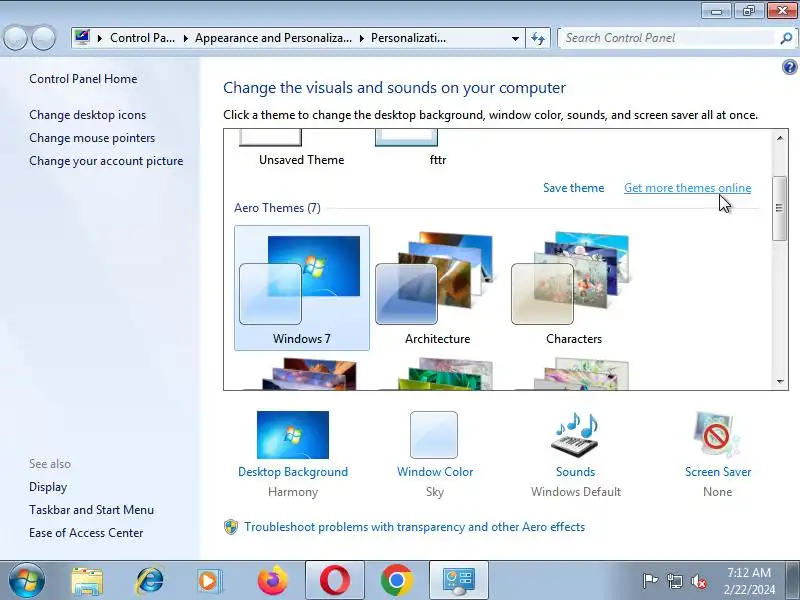This screenshot has height=600, width=800.
Task: Click Get more themes online
Action: [687, 188]
